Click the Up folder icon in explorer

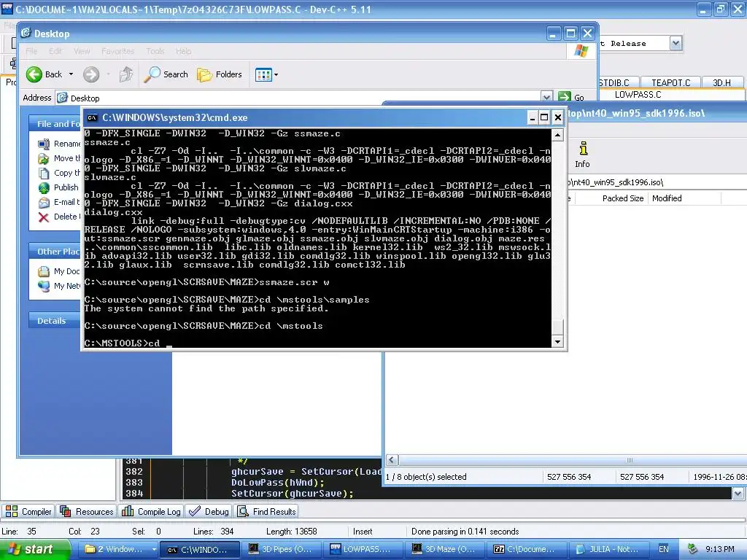pos(125,74)
